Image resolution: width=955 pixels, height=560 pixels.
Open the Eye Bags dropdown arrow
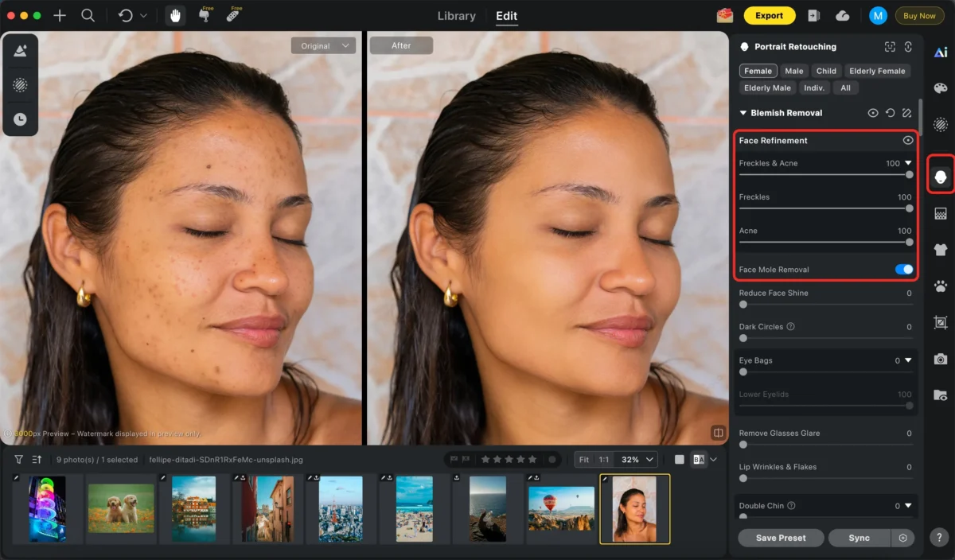point(910,360)
